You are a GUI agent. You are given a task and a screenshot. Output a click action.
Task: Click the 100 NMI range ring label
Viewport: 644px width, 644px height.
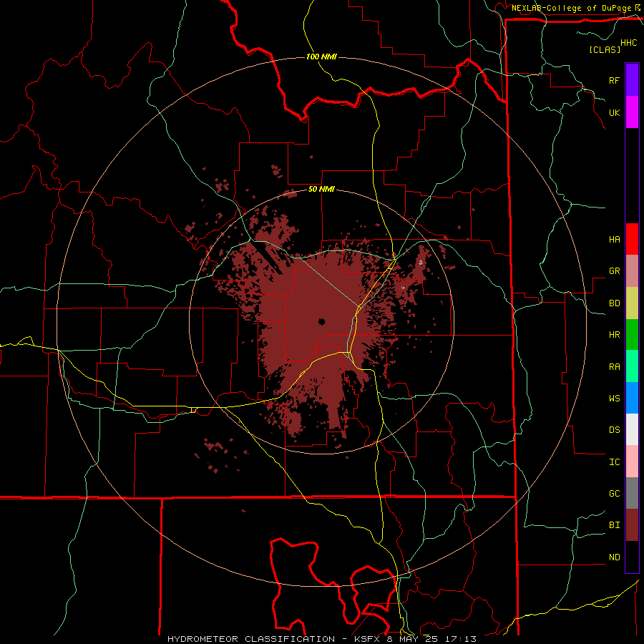(x=321, y=57)
